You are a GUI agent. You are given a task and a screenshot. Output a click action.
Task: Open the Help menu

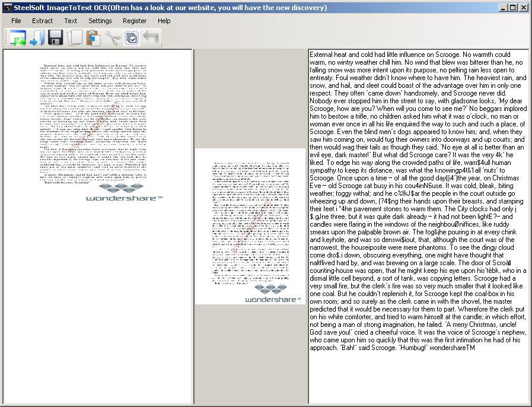pos(164,21)
